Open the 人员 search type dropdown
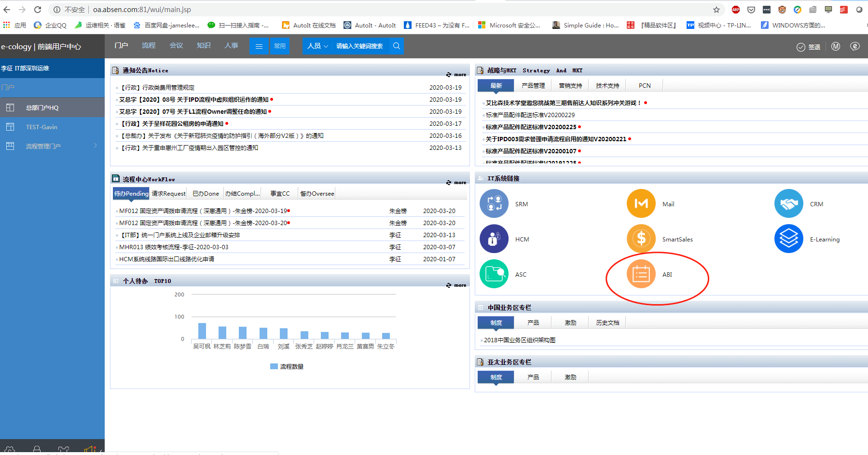The width and height of the screenshot is (868, 455). (317, 46)
